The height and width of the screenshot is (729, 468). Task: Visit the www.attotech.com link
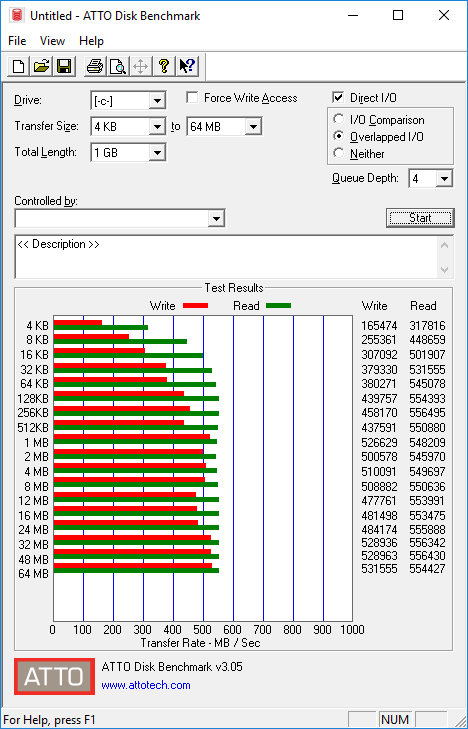(146, 685)
